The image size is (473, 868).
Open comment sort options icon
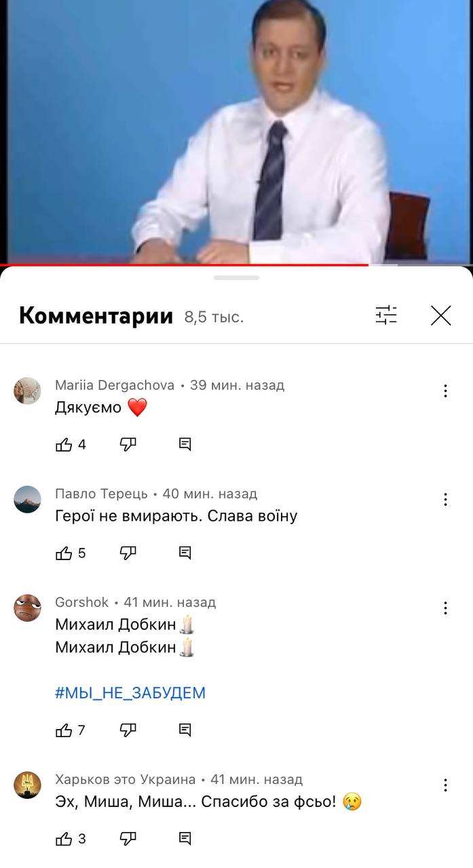pyautogui.click(x=386, y=315)
